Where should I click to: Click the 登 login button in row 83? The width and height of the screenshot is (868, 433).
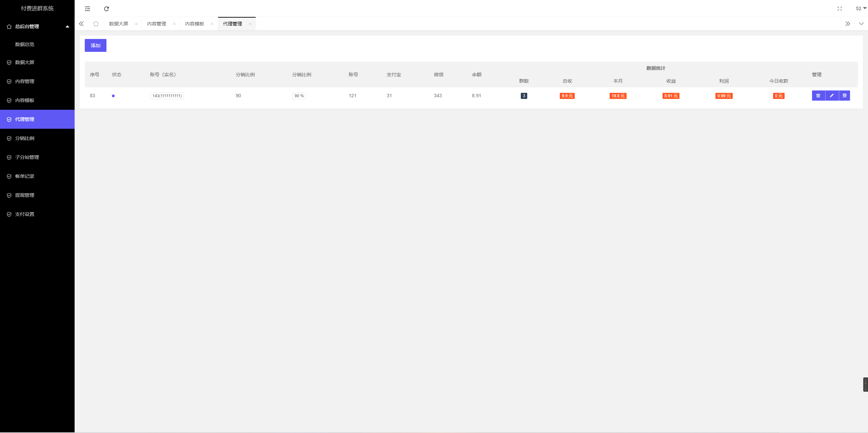[x=845, y=96]
